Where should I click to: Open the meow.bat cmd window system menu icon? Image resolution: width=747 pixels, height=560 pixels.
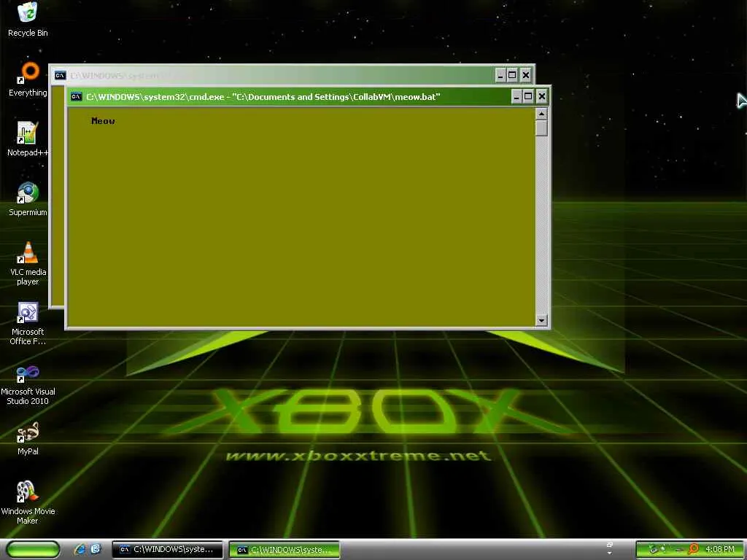pos(76,97)
